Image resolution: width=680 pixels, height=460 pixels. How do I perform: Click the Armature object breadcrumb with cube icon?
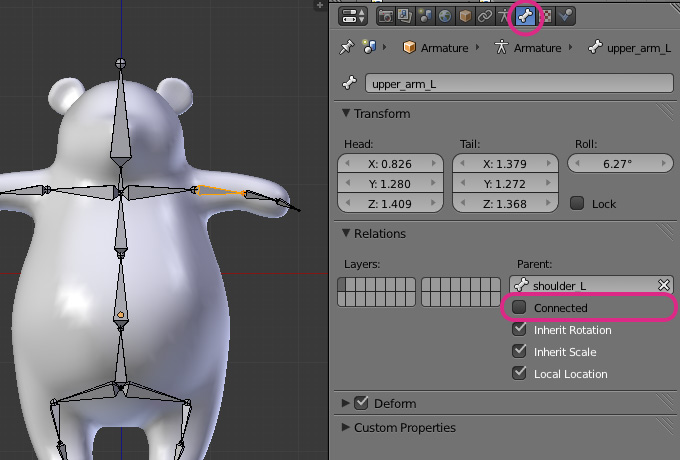(x=436, y=47)
